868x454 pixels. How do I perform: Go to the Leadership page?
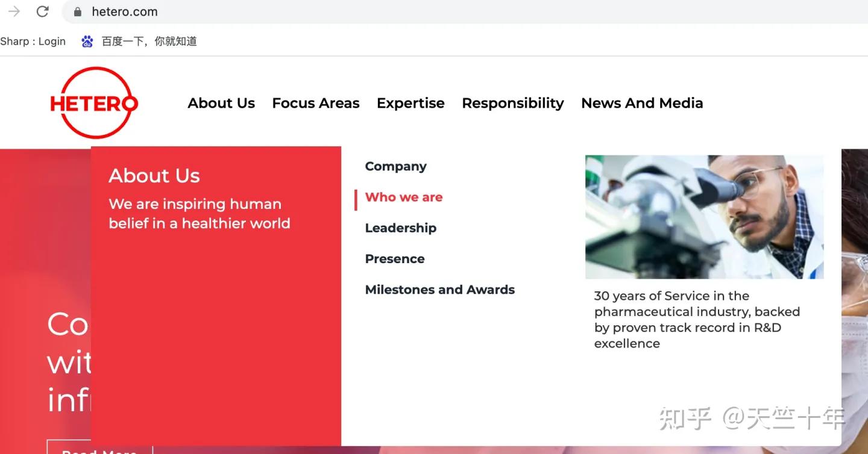click(401, 228)
